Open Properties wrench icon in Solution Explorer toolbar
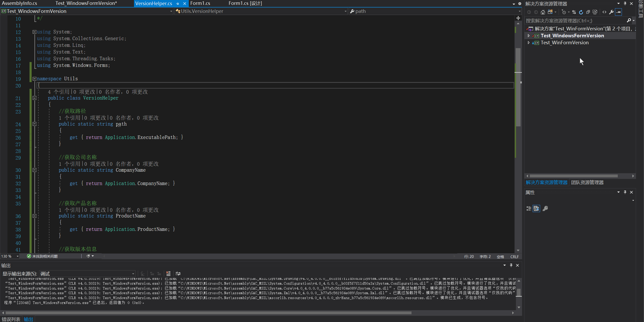 tap(611, 12)
